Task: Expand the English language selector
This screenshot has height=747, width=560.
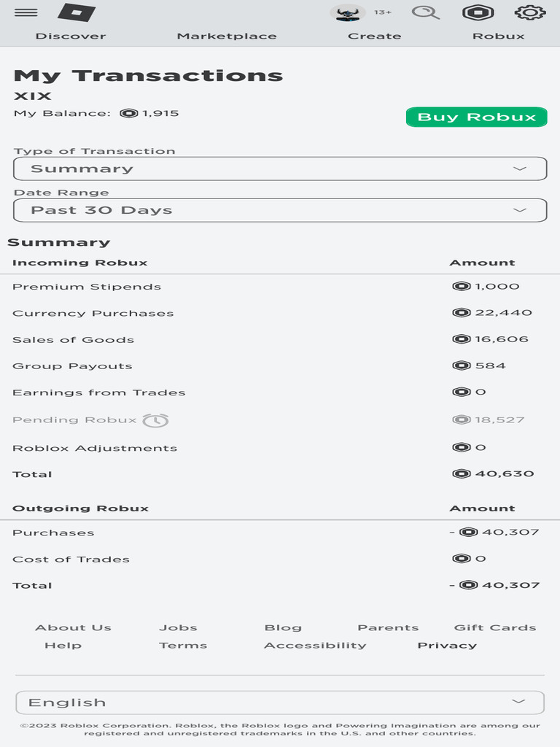Action: tap(280, 703)
